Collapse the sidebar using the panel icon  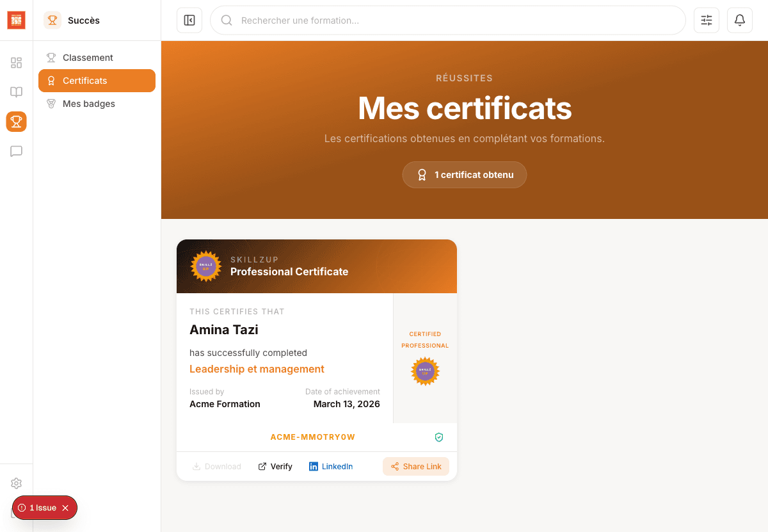[189, 20]
